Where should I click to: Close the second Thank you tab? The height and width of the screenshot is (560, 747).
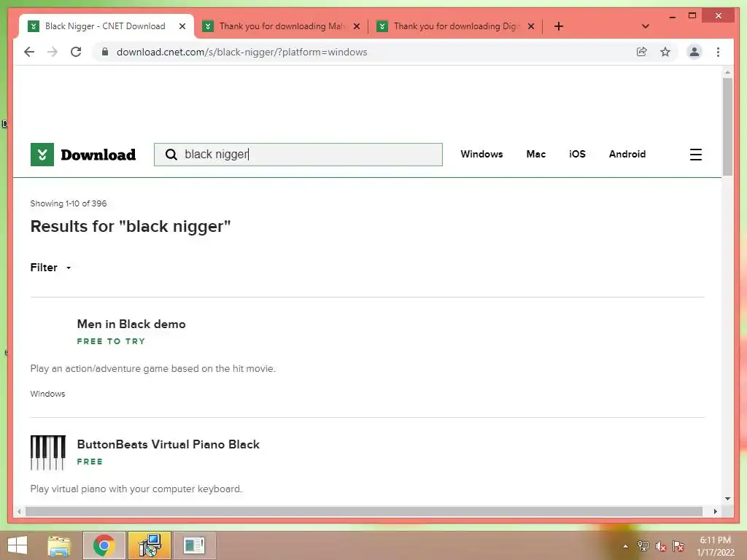pos(356,26)
